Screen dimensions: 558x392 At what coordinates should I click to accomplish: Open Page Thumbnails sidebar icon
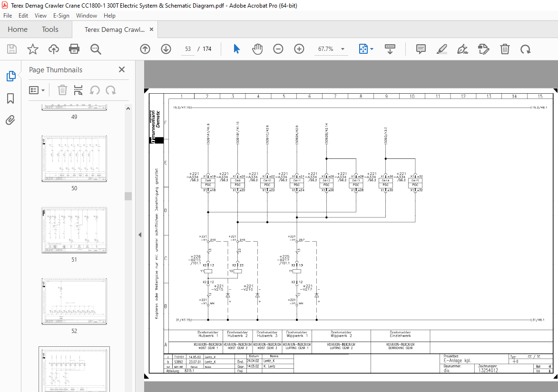[x=10, y=76]
